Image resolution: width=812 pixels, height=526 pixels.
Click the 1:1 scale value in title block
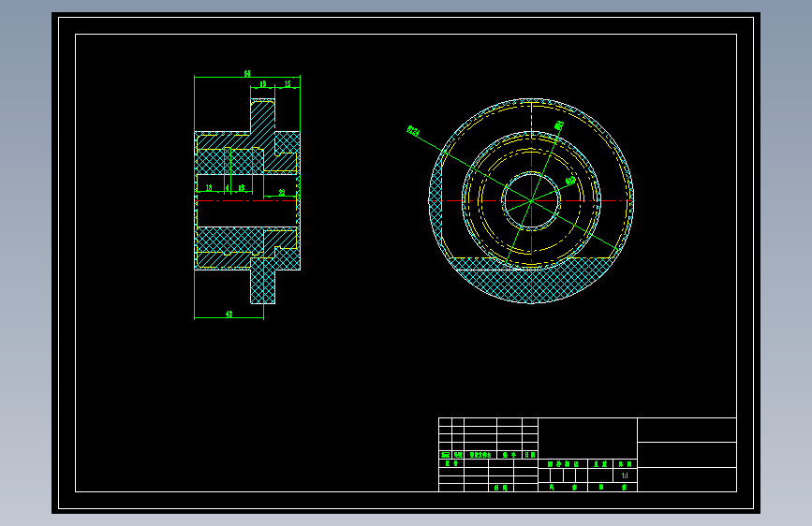click(x=625, y=475)
